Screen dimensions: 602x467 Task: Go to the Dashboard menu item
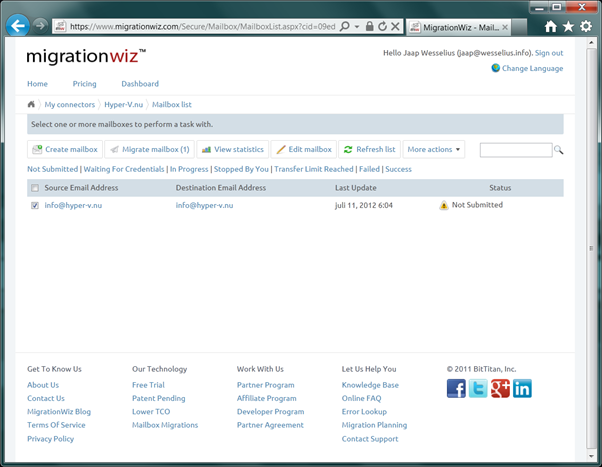(x=139, y=84)
